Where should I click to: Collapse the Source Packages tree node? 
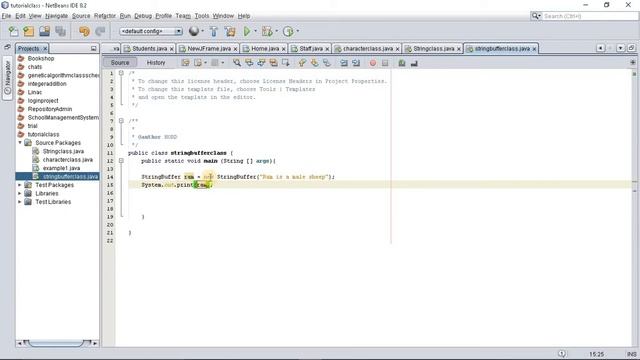20,143
